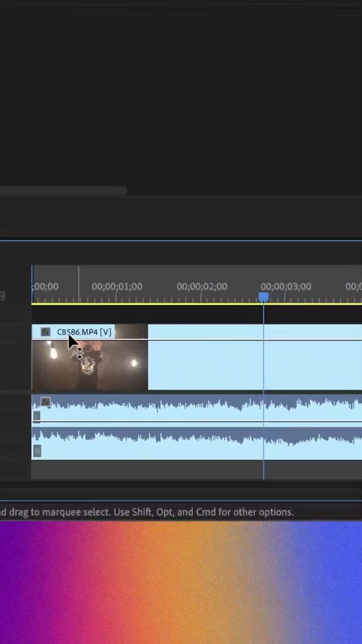Viewport: 362px width, 644px height.
Task: Click the yellow render bar under the ruler
Action: click(x=170, y=304)
